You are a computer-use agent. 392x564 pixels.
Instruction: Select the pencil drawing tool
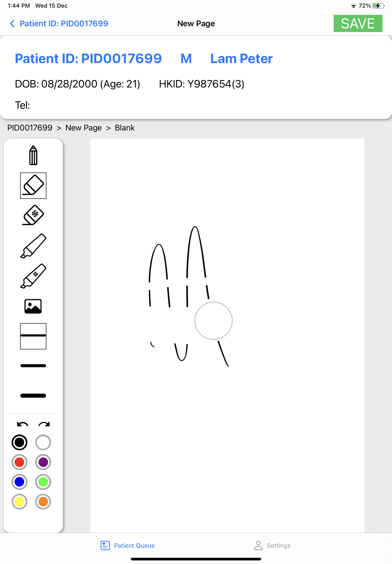pyautogui.click(x=33, y=155)
